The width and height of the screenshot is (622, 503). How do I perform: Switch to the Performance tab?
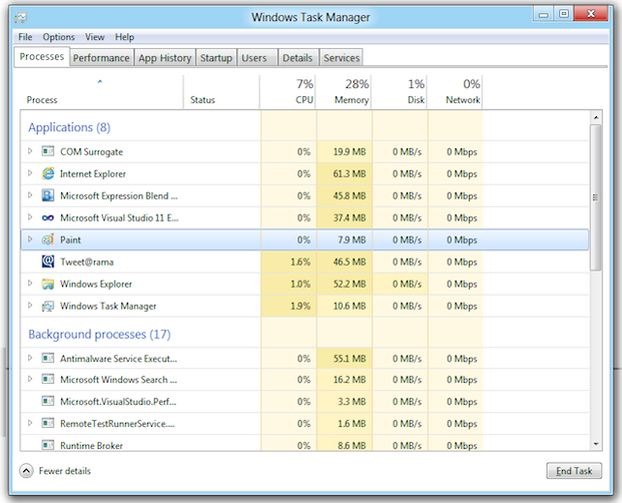101,58
